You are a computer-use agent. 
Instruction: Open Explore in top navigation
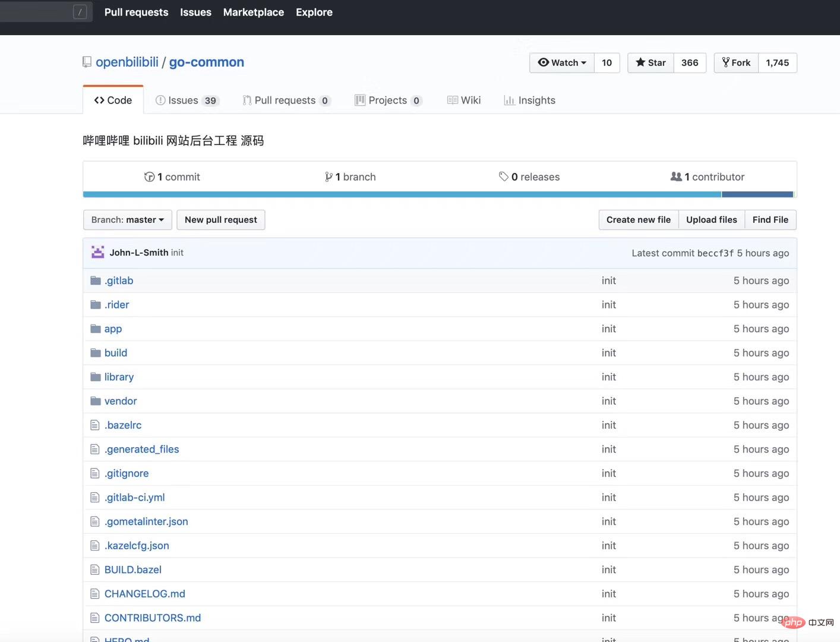point(314,12)
